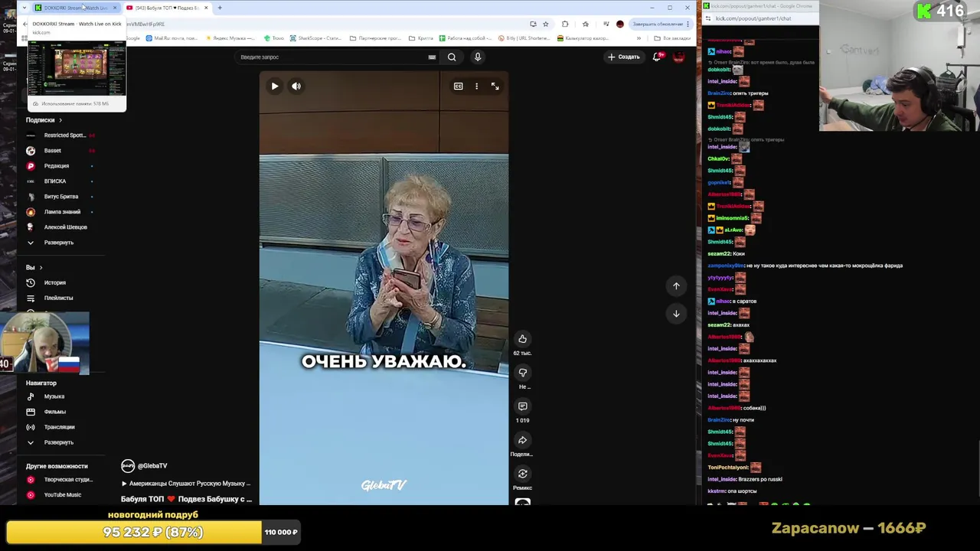Open a new browser tab
Image resolution: width=980 pixels, height=551 pixels.
pyautogui.click(x=220, y=8)
